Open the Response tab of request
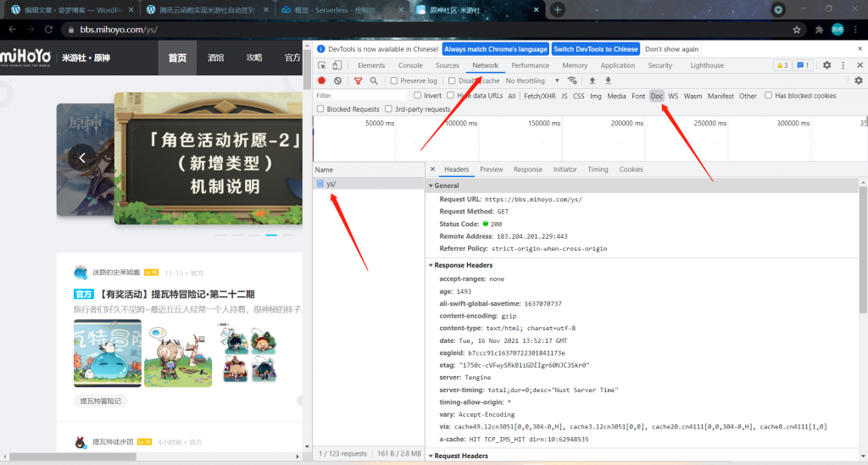This screenshot has width=868, height=465. point(528,169)
